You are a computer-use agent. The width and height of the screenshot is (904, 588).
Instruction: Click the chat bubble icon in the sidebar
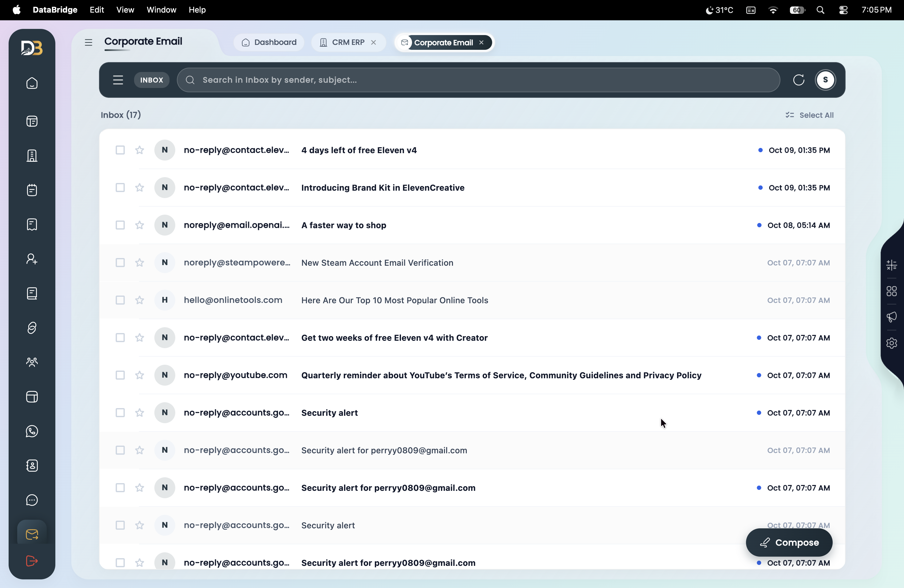click(x=32, y=500)
